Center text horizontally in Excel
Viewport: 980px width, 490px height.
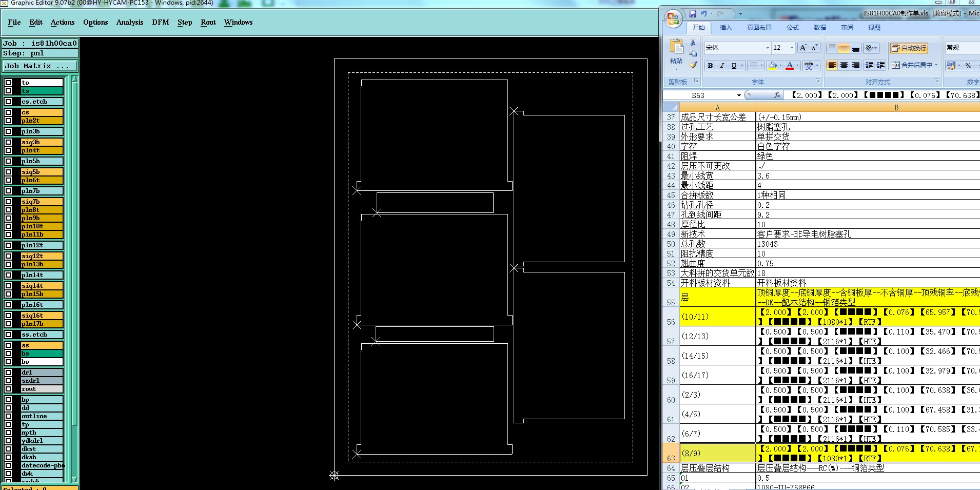[844, 65]
